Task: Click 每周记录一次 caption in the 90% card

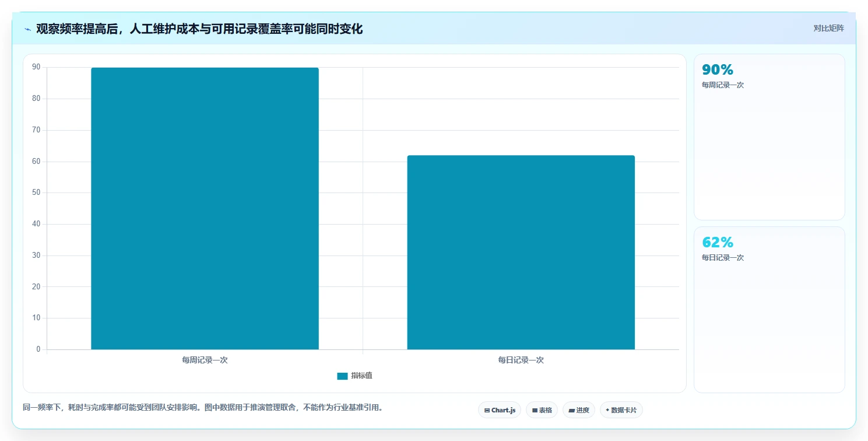Action: pos(723,85)
